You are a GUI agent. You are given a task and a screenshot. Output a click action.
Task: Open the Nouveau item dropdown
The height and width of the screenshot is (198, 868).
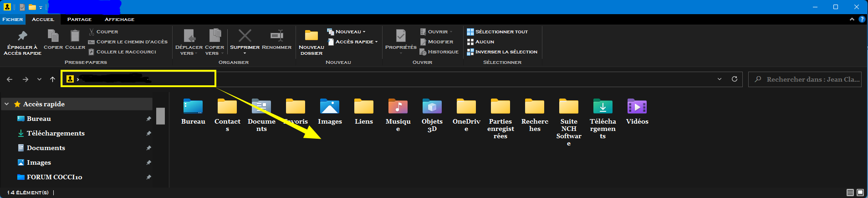347,31
